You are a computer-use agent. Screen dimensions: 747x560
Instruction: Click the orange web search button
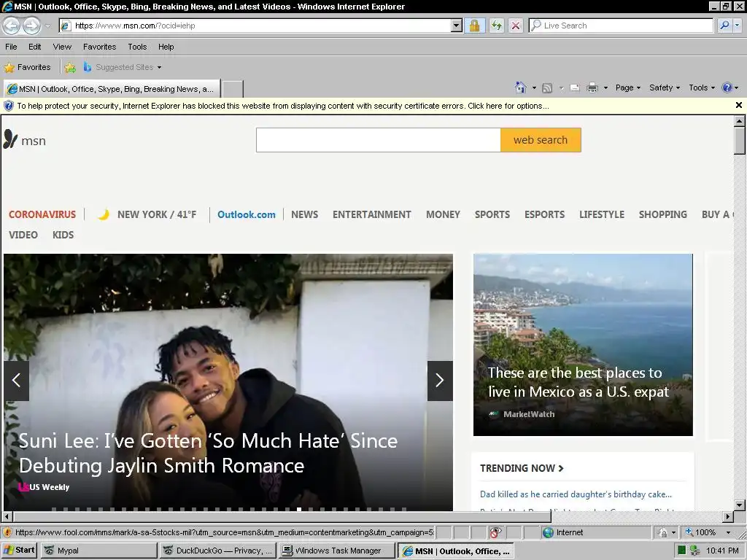click(x=541, y=140)
